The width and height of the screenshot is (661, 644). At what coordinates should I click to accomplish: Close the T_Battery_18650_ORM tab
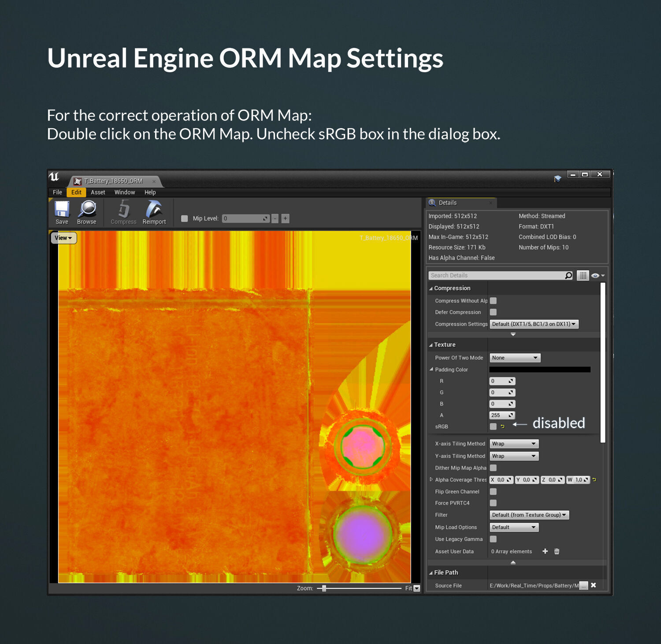click(154, 181)
